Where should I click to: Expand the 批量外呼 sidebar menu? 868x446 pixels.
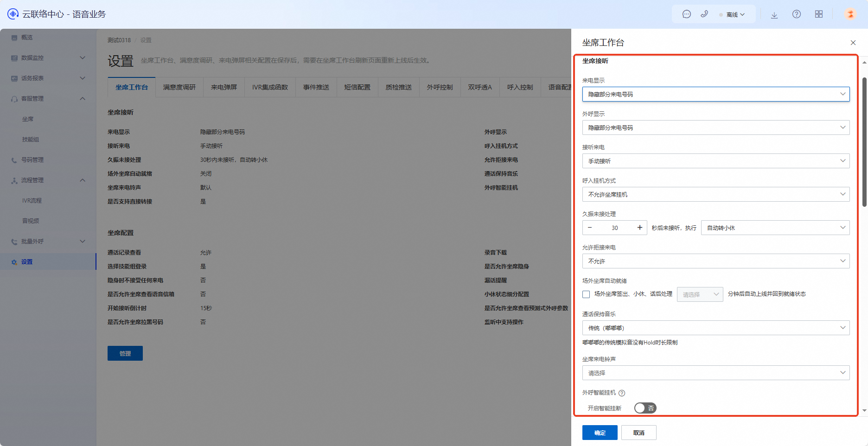[x=83, y=242]
